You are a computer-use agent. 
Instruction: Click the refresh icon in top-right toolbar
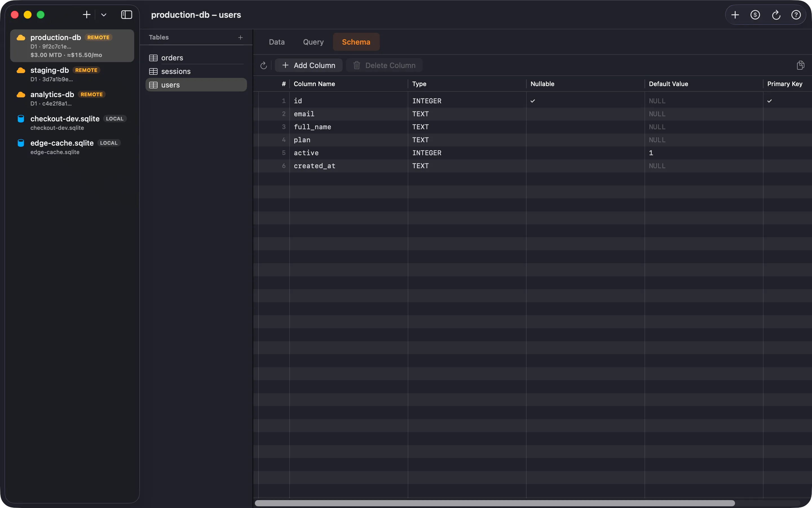(x=776, y=15)
